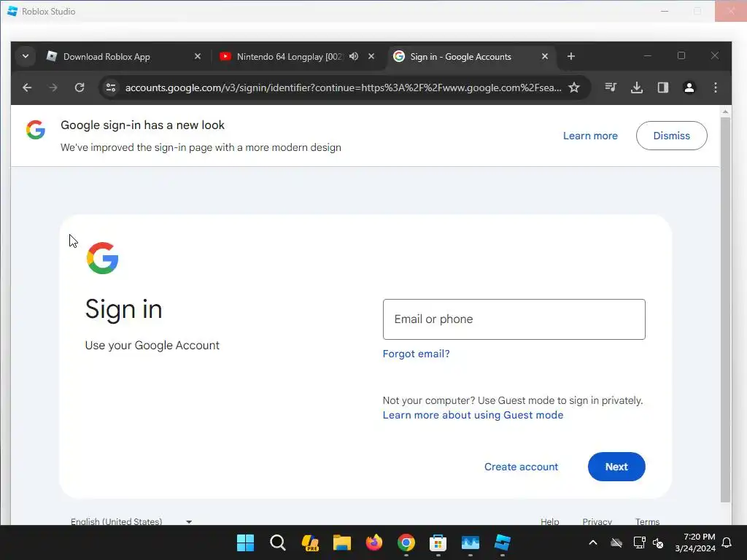Close the Sign in - Google Accounts tab
Viewport: 747px width, 560px height.
click(x=545, y=56)
